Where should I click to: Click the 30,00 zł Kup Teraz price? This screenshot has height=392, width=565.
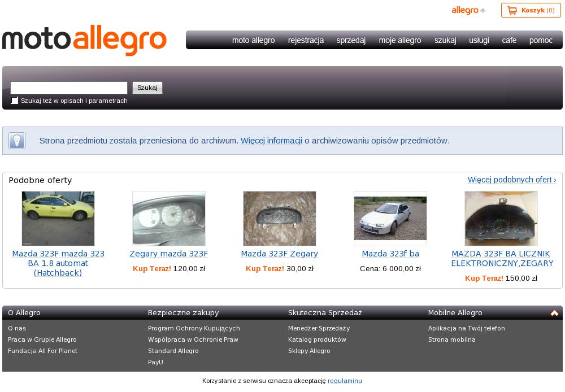pyautogui.click(x=280, y=269)
